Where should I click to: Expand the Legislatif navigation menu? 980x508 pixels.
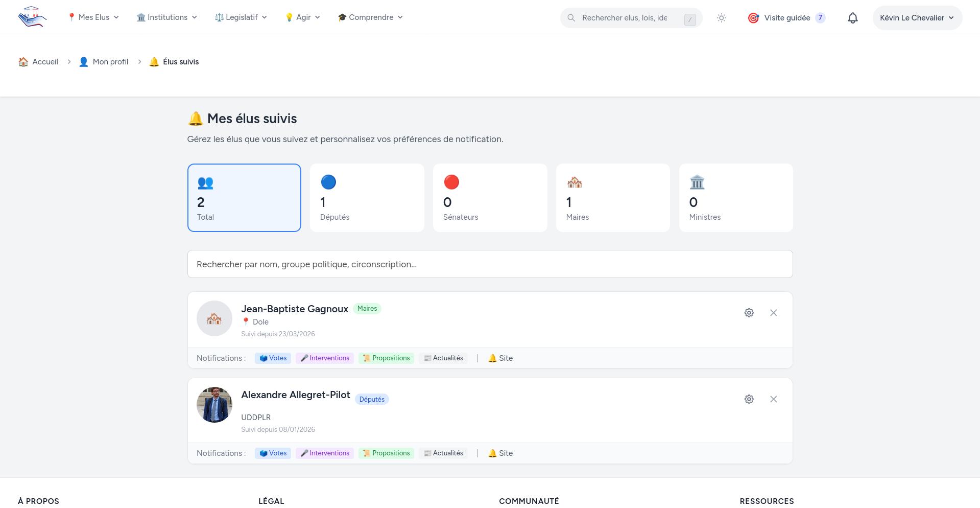pos(241,17)
